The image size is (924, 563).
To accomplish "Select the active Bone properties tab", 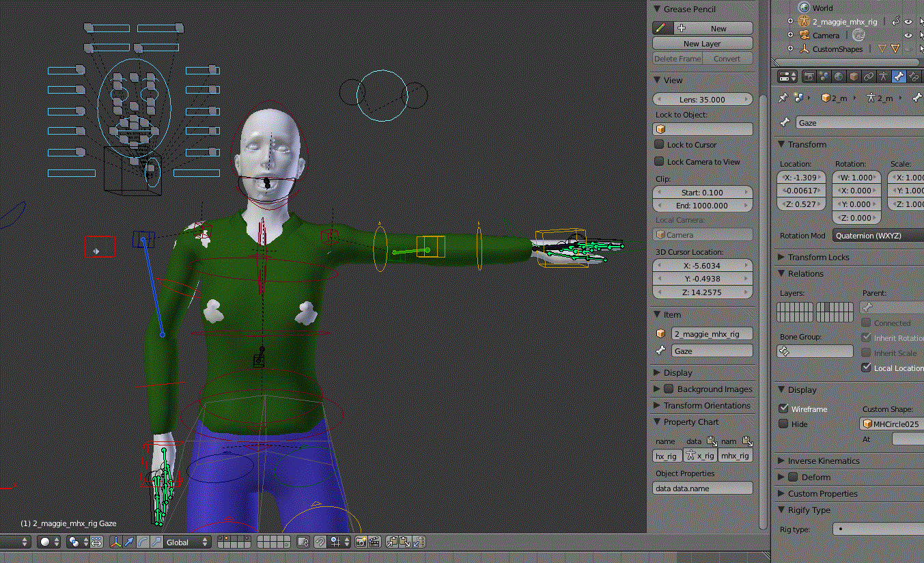I will click(899, 77).
